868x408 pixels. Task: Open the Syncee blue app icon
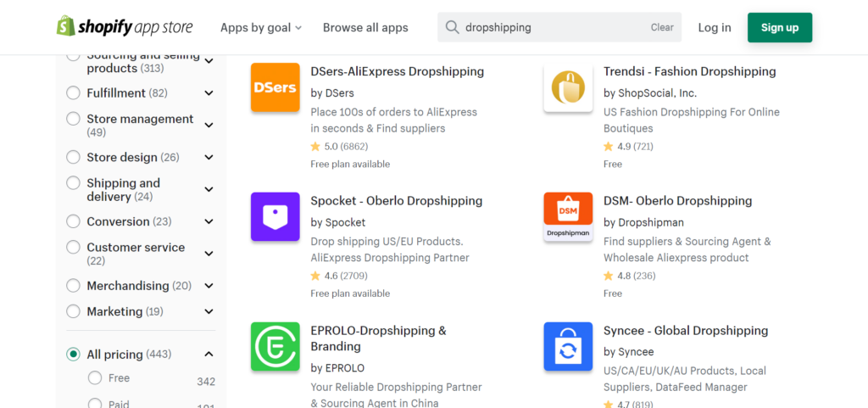[568, 347]
